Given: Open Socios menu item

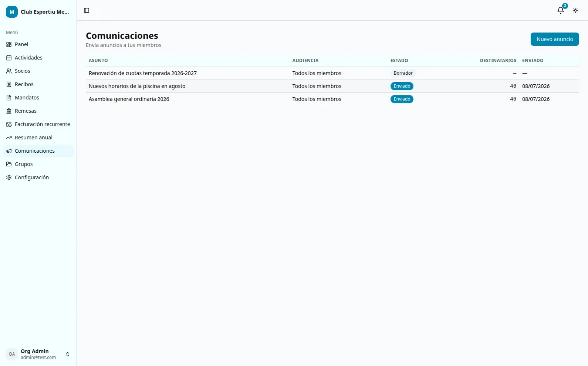Looking at the screenshot, I should tap(38, 71).
